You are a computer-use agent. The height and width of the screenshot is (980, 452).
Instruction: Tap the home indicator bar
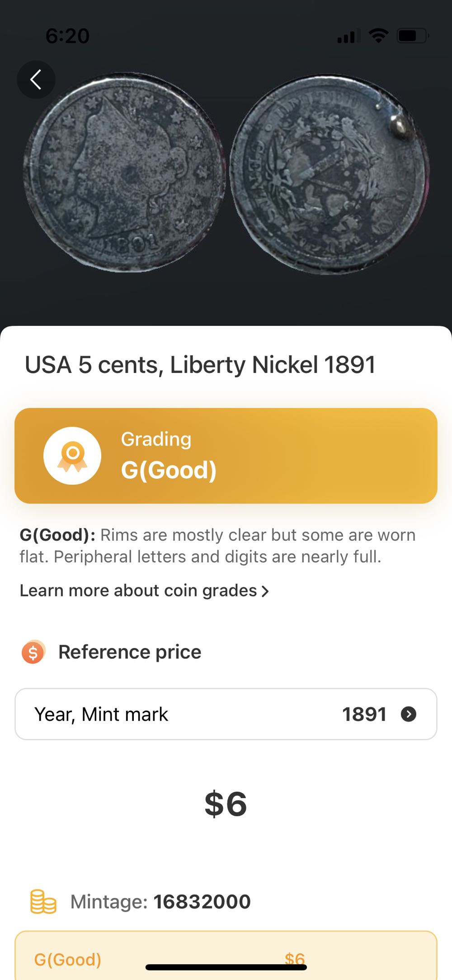coord(226,967)
